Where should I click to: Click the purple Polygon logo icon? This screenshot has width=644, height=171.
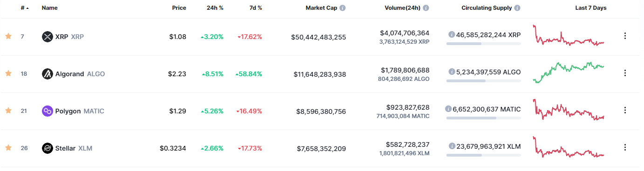click(x=47, y=111)
